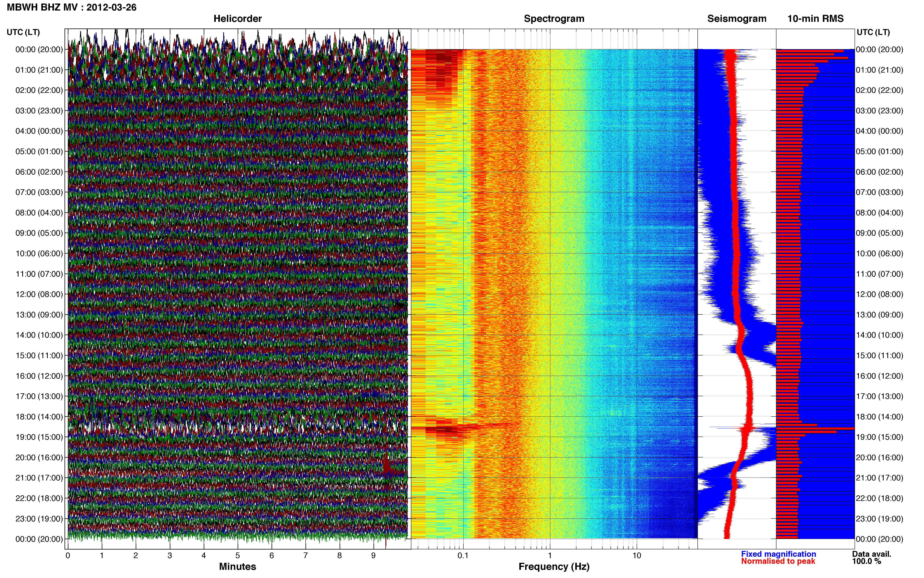Click '03:00 (23:00)' left of the Helicorder
This screenshot has width=924, height=578.
[x=39, y=111]
